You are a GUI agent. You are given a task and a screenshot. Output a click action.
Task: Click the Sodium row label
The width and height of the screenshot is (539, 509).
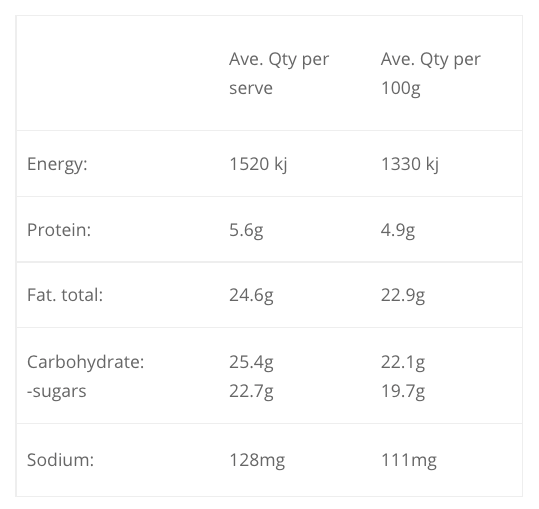tap(60, 460)
